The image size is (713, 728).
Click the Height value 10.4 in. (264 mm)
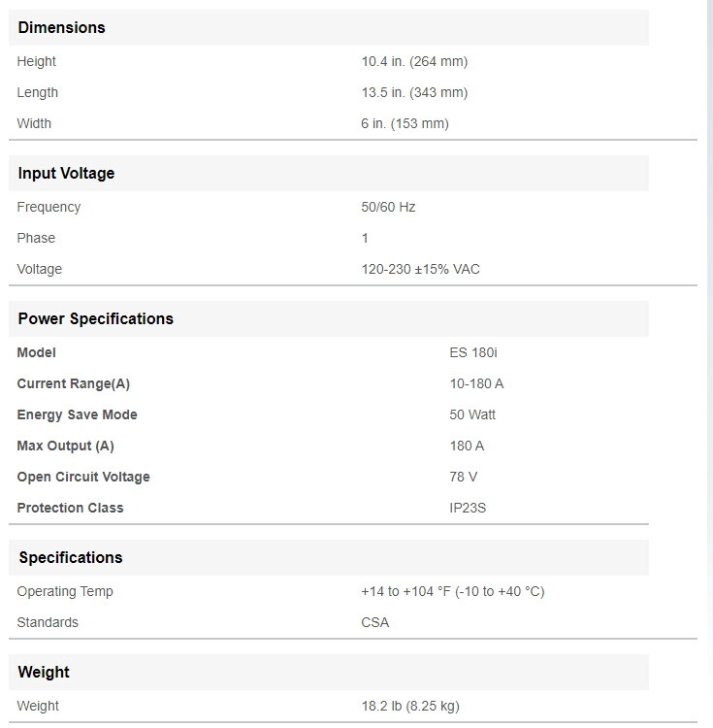414,61
